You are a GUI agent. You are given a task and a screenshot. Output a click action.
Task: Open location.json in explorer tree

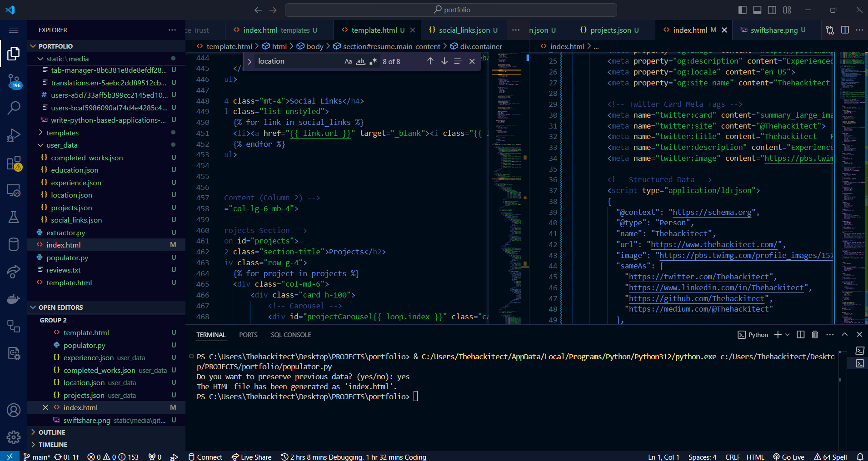coord(107,195)
